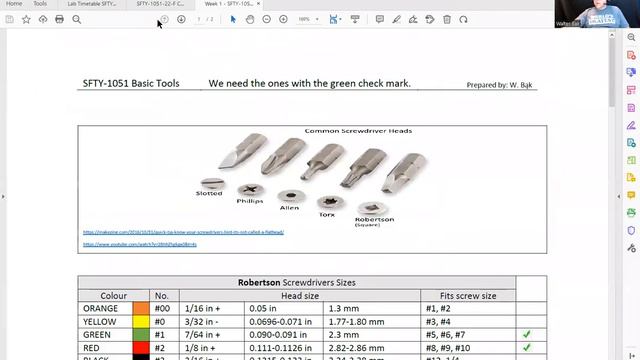Open the Create PDF red sidebar tool
The image size is (640, 360).
631,55
